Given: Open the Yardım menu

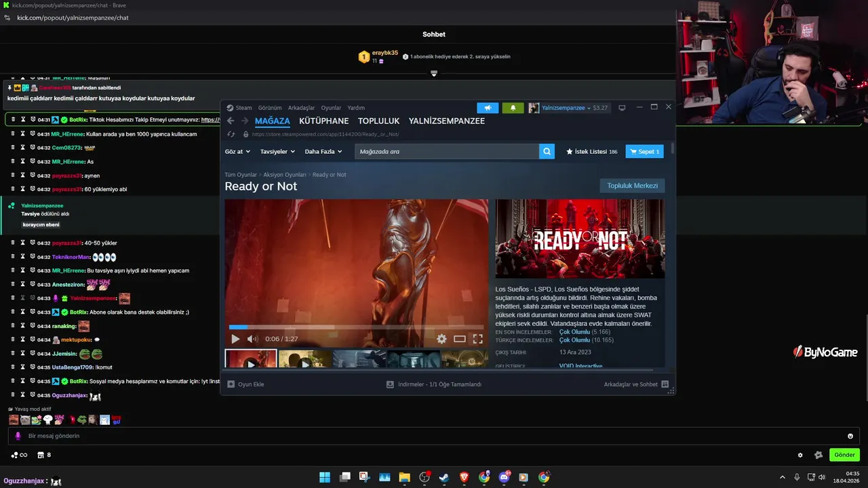Looking at the screenshot, I should [x=356, y=108].
